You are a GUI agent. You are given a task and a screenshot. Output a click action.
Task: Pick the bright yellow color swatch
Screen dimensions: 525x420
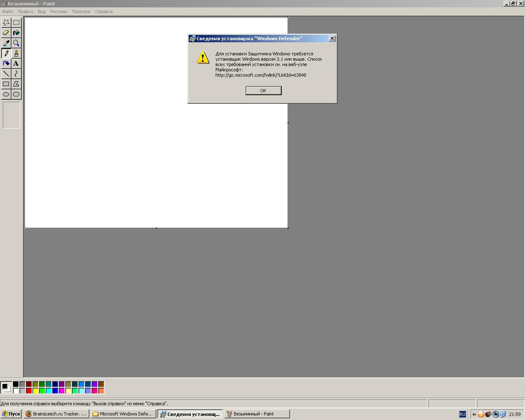click(35, 391)
